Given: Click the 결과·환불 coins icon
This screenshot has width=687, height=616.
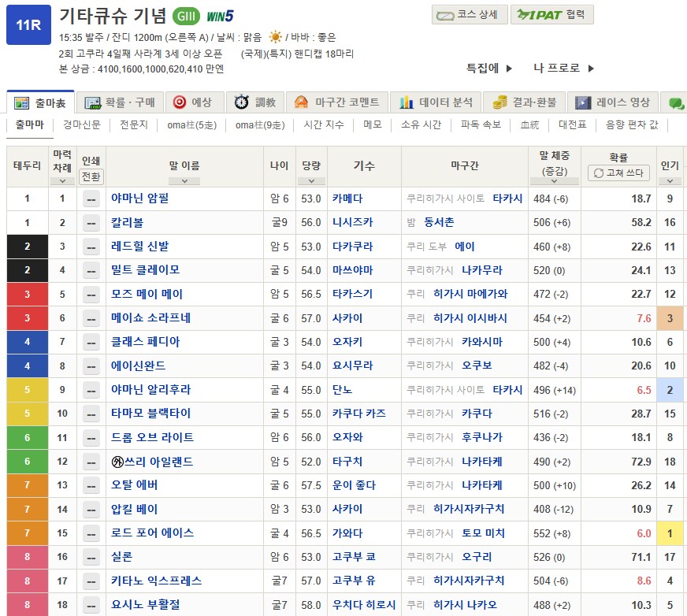Looking at the screenshot, I should [x=500, y=102].
